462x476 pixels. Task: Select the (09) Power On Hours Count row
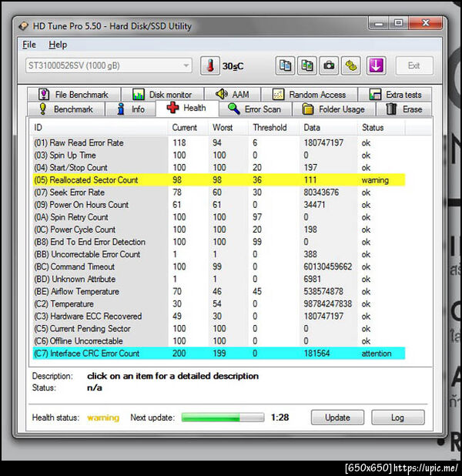(219, 205)
